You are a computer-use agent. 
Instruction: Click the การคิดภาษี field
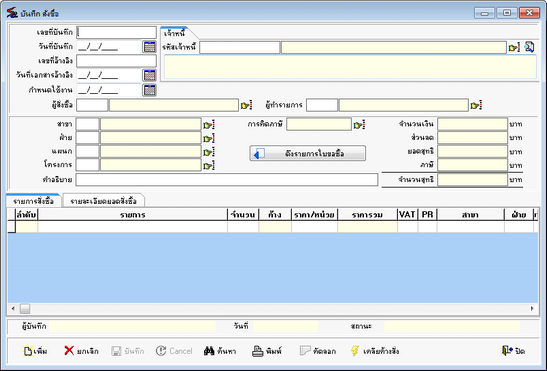point(319,124)
